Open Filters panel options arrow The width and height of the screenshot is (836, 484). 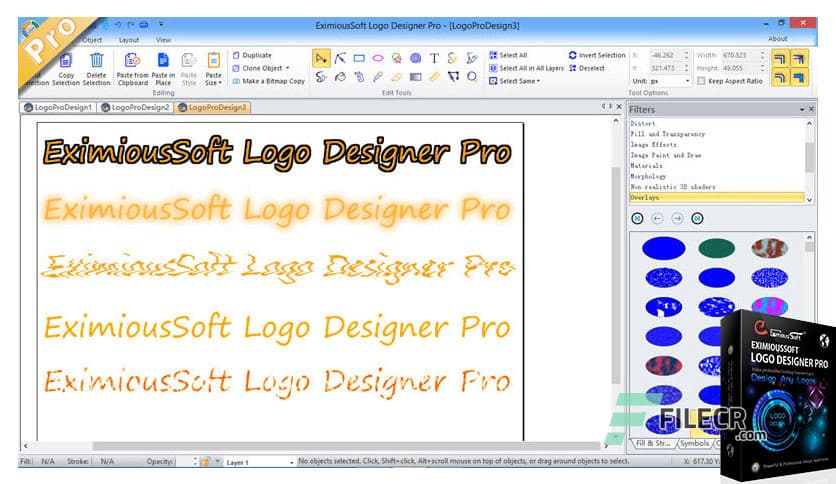(x=802, y=109)
